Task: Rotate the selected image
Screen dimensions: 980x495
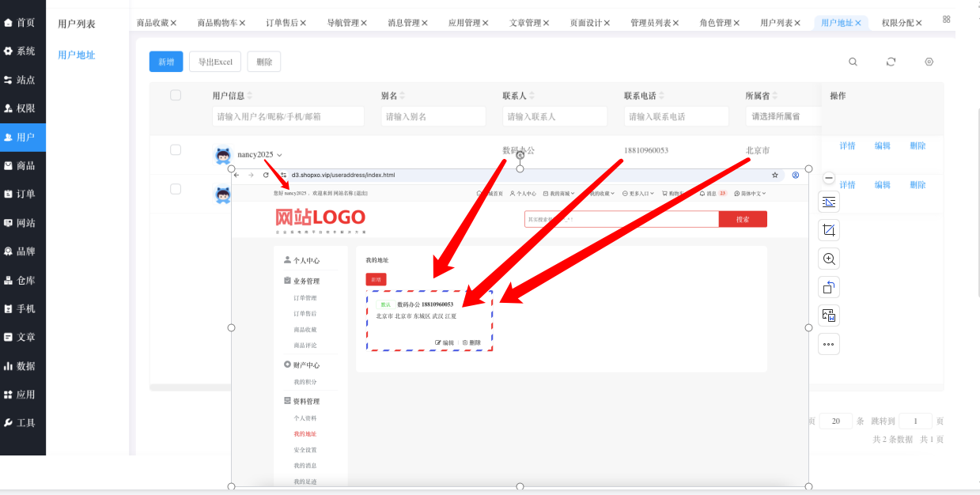Action: tap(829, 287)
